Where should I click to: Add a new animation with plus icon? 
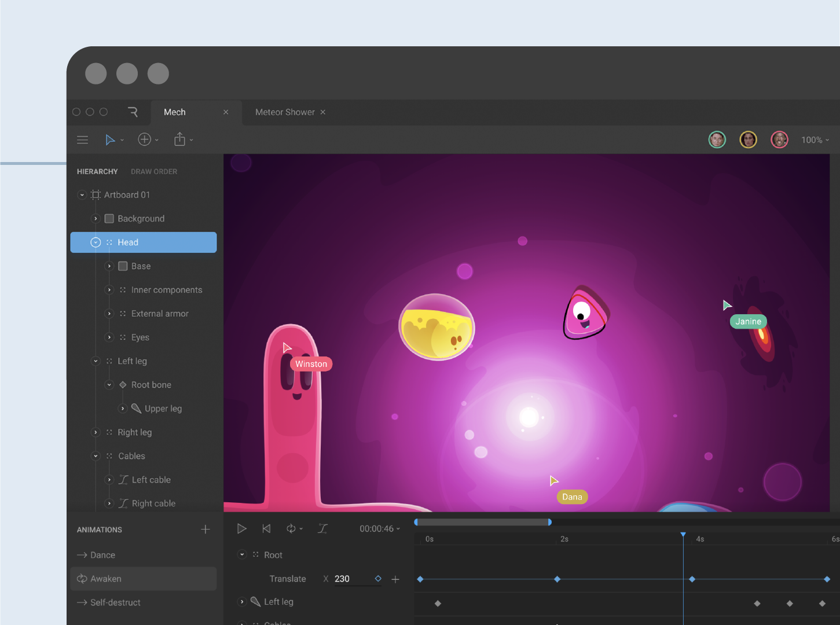[x=206, y=530]
